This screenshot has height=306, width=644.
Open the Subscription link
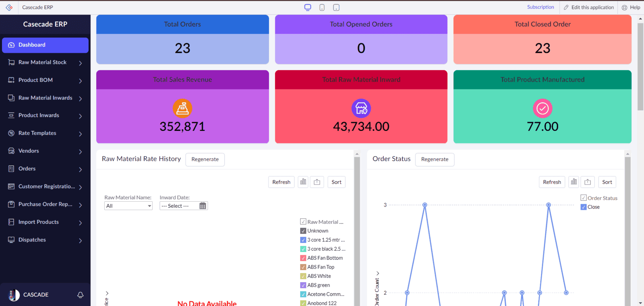click(541, 7)
